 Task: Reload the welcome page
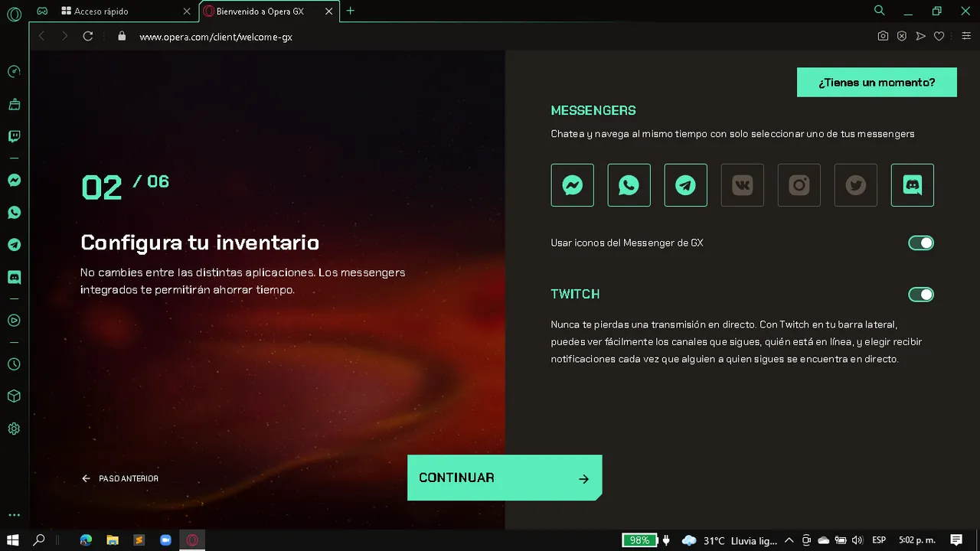(x=88, y=36)
